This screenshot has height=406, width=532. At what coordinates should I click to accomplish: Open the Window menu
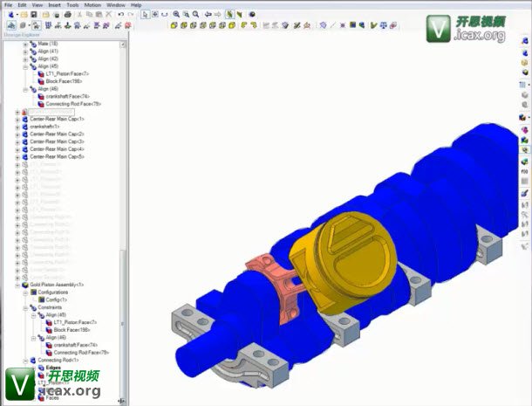116,5
